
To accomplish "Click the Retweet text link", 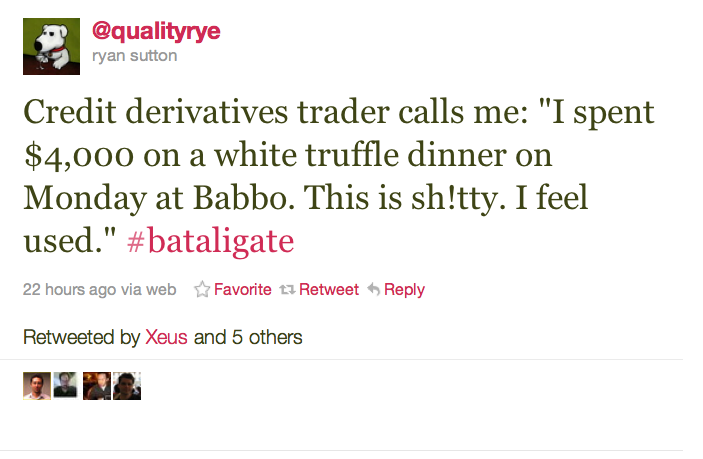I will (x=329, y=290).
